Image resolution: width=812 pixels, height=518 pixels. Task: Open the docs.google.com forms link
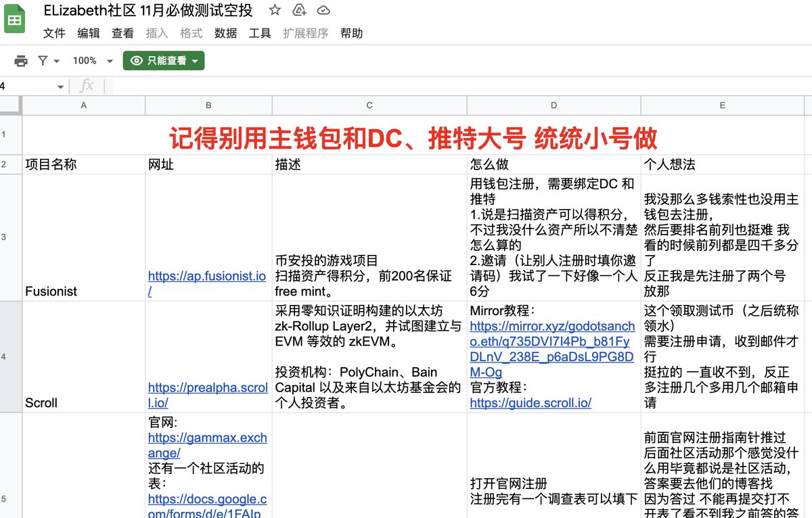click(207, 507)
